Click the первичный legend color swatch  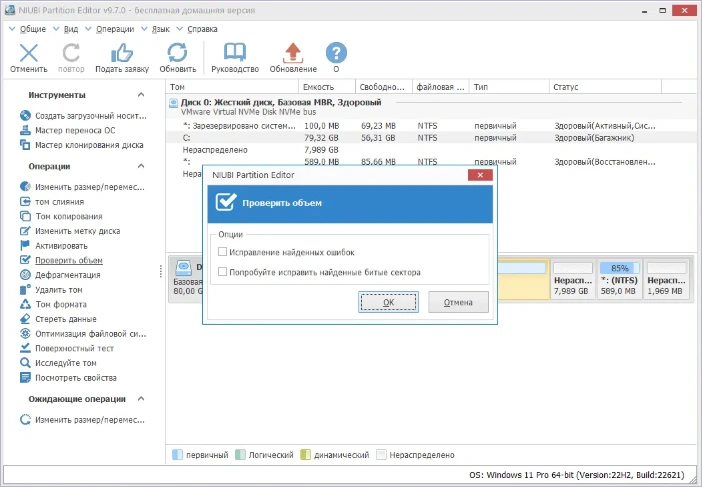pos(178,455)
